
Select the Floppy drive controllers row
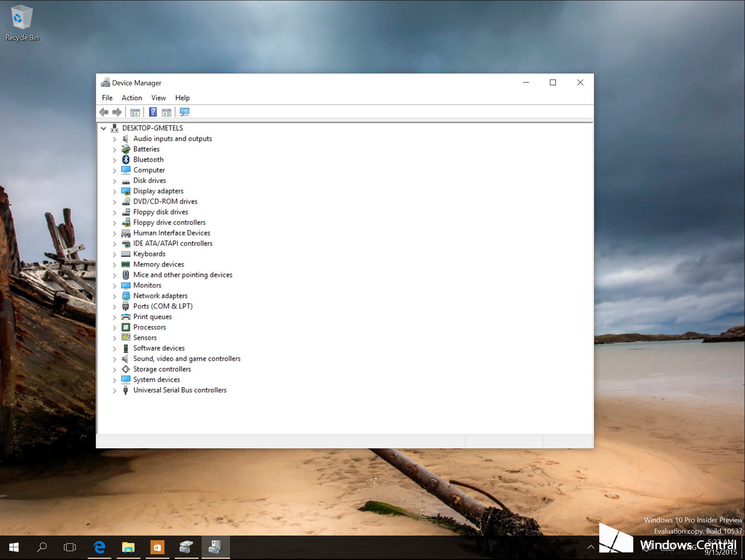[x=169, y=223]
